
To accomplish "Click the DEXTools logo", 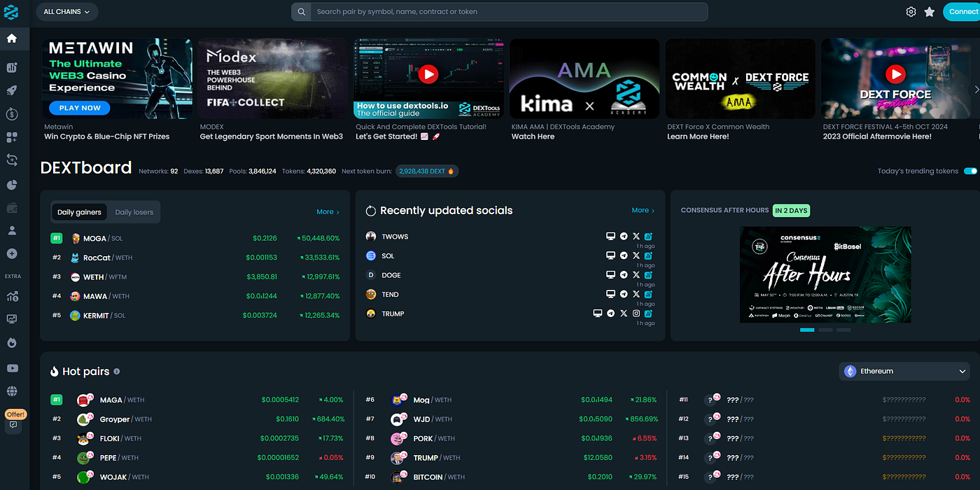I will pos(10,12).
